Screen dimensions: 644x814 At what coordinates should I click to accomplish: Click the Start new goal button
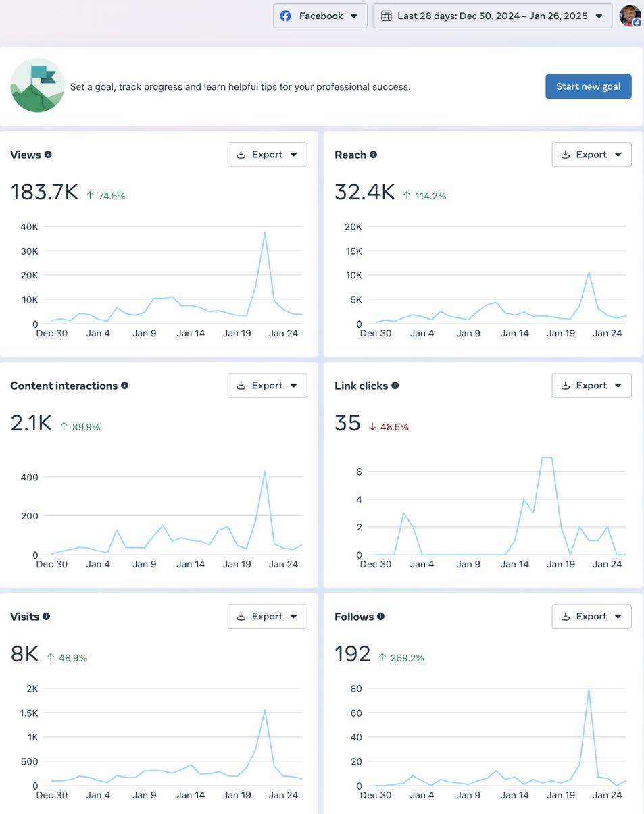pyautogui.click(x=589, y=86)
